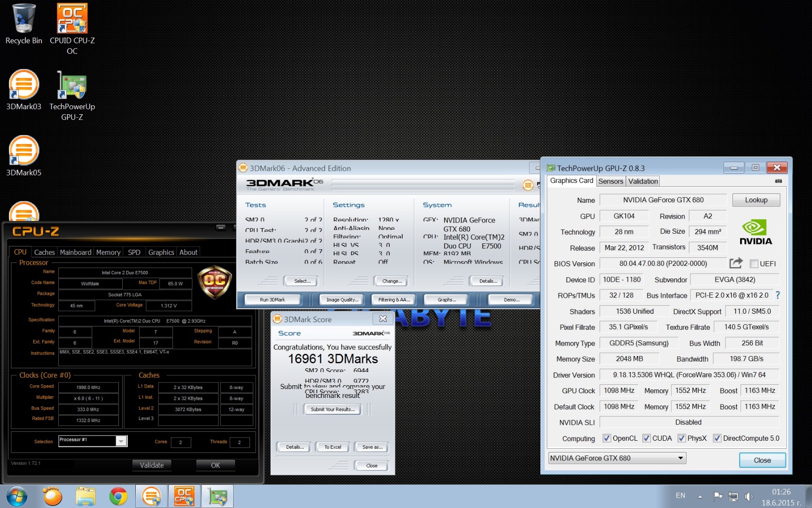Viewport: 812px width, 508px height.
Task: Click the Windows Start orb
Action: [x=17, y=496]
